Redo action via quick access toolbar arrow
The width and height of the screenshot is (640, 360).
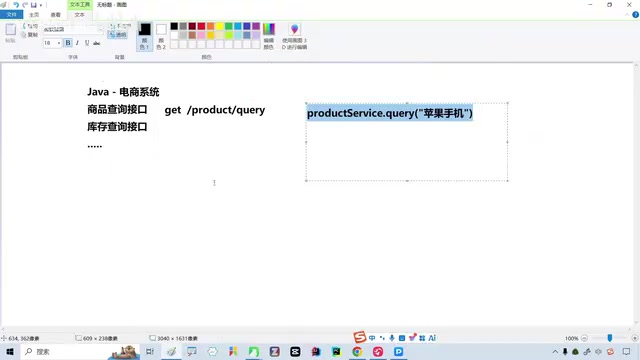(25, 5)
